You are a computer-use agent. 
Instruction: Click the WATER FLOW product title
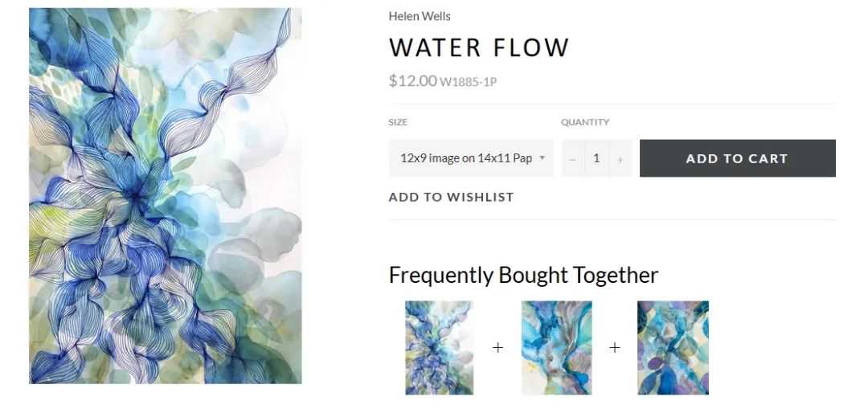(x=479, y=47)
